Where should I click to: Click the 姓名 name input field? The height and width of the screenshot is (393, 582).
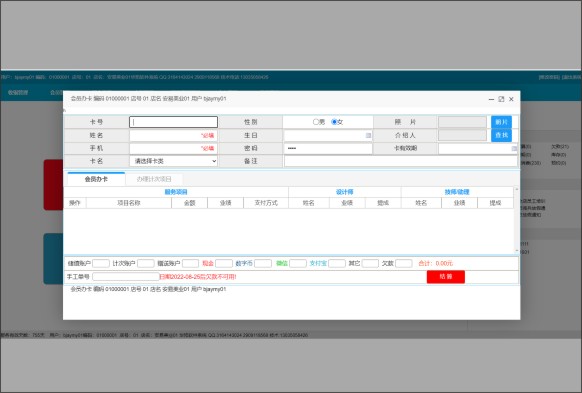173,135
